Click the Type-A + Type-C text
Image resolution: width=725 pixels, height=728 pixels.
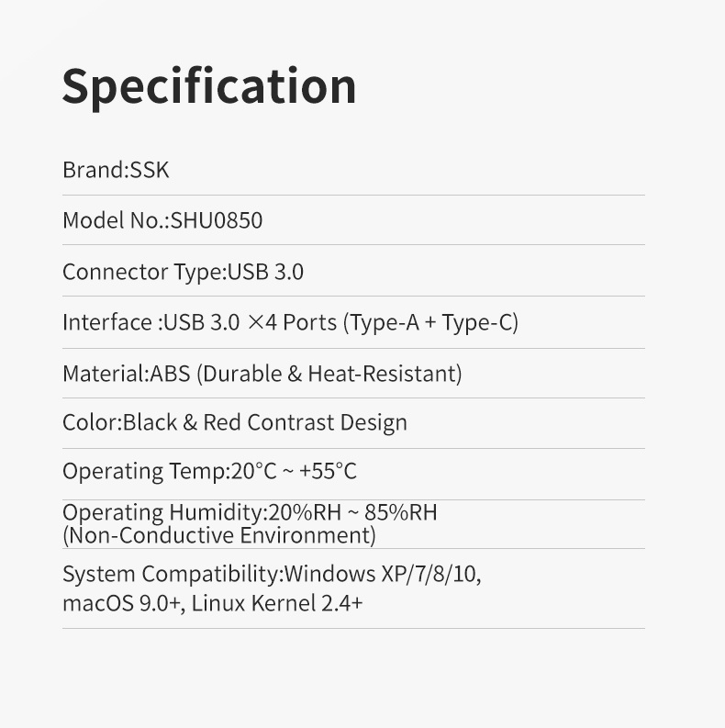click(432, 322)
